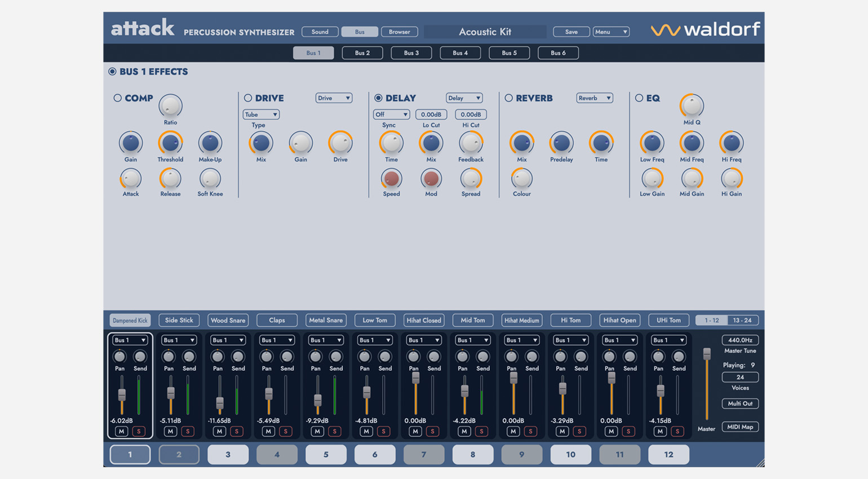The height and width of the screenshot is (479, 868).
Task: Disable the DELAY effect
Action: 378,98
